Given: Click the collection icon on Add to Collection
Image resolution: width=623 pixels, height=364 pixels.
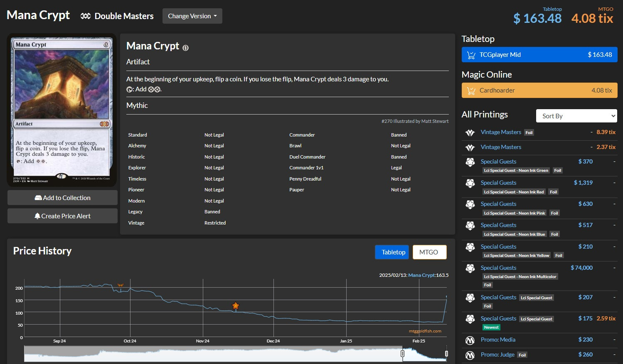Looking at the screenshot, I should tap(38, 198).
